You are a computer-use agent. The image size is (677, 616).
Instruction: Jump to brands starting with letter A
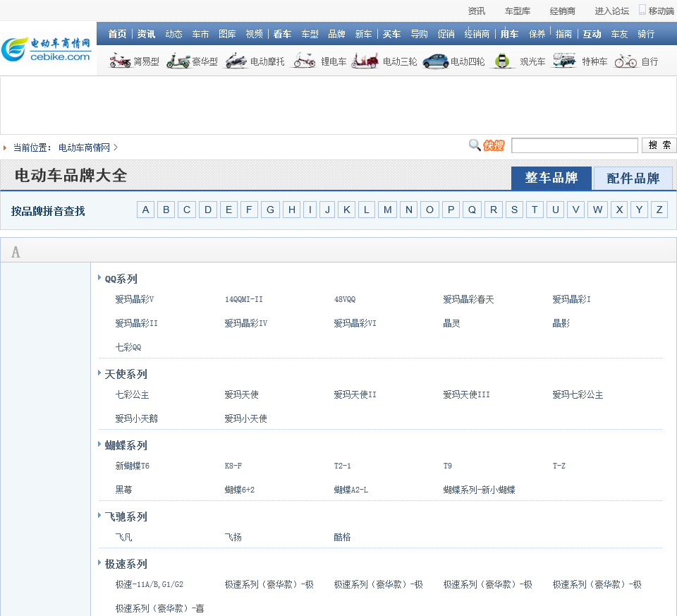pos(145,210)
